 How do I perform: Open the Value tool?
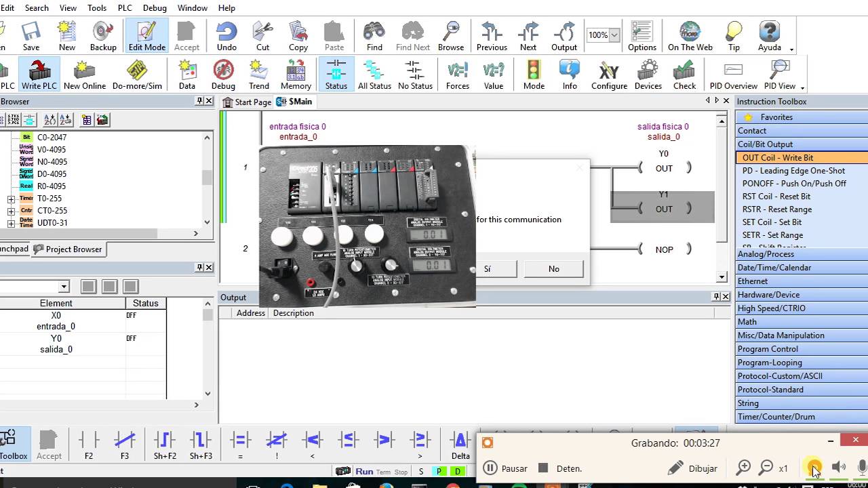(x=494, y=75)
